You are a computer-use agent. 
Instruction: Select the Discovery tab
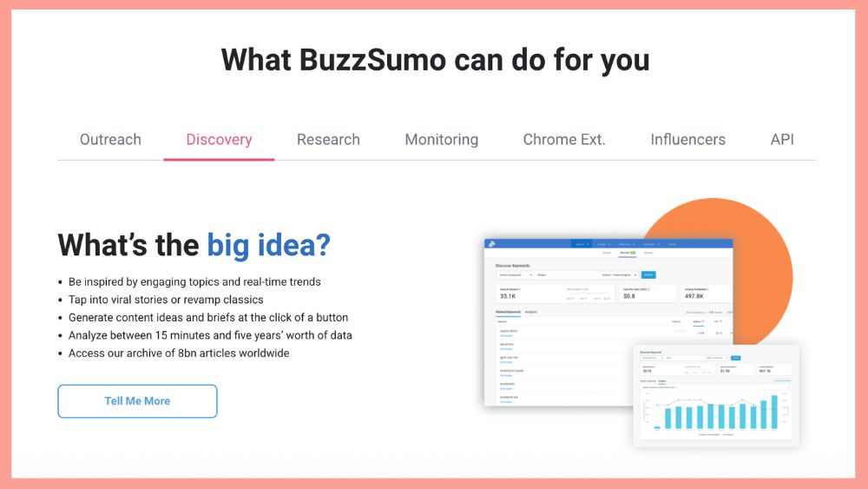219,140
